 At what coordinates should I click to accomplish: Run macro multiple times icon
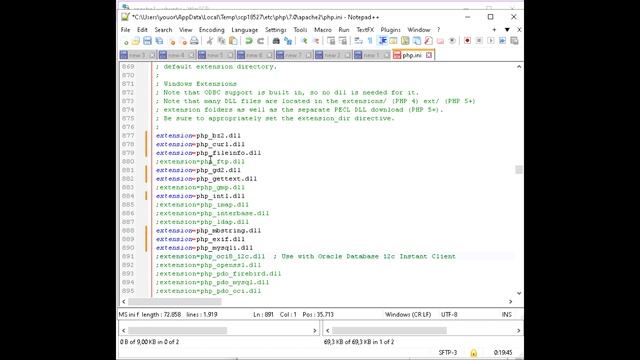pos(502,41)
